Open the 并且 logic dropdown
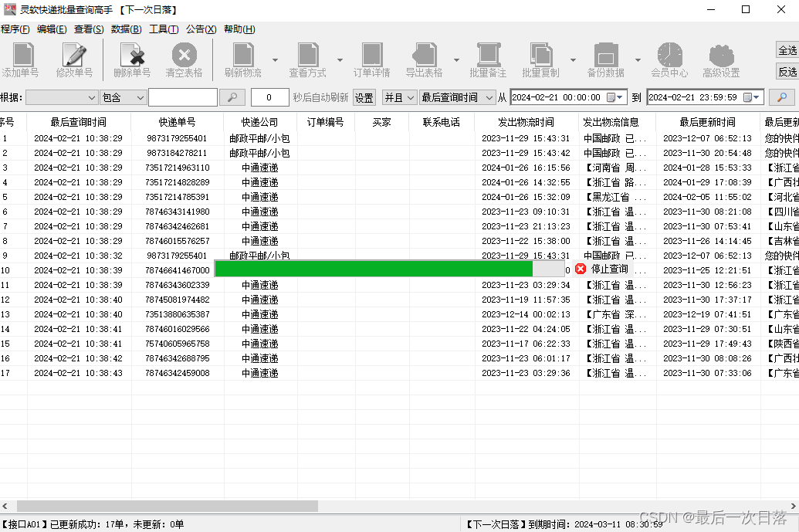The width and height of the screenshot is (799, 532). coord(400,97)
